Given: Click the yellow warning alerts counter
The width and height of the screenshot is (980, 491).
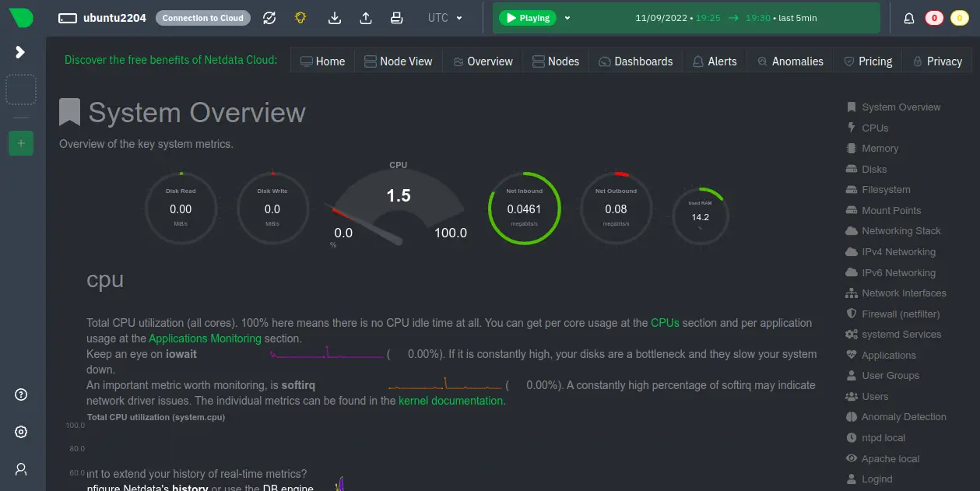Looking at the screenshot, I should click(959, 18).
